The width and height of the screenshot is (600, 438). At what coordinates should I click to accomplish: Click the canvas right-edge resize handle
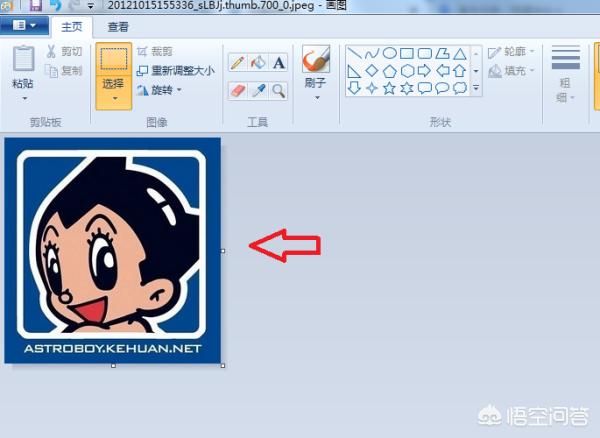point(223,251)
